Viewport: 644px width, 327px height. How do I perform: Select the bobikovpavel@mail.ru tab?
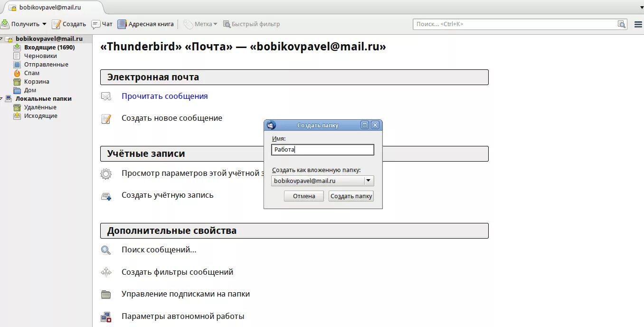(x=52, y=8)
